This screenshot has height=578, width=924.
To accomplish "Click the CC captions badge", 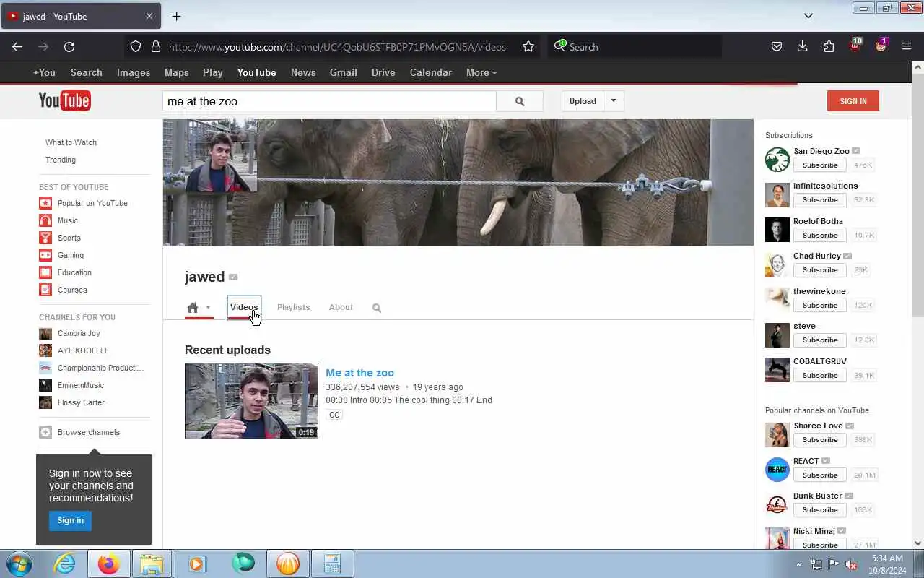I will point(334,415).
